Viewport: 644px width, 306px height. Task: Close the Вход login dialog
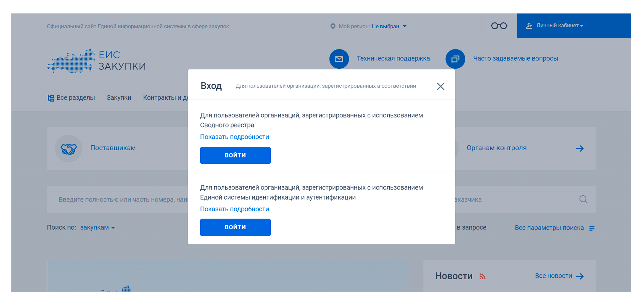(440, 86)
